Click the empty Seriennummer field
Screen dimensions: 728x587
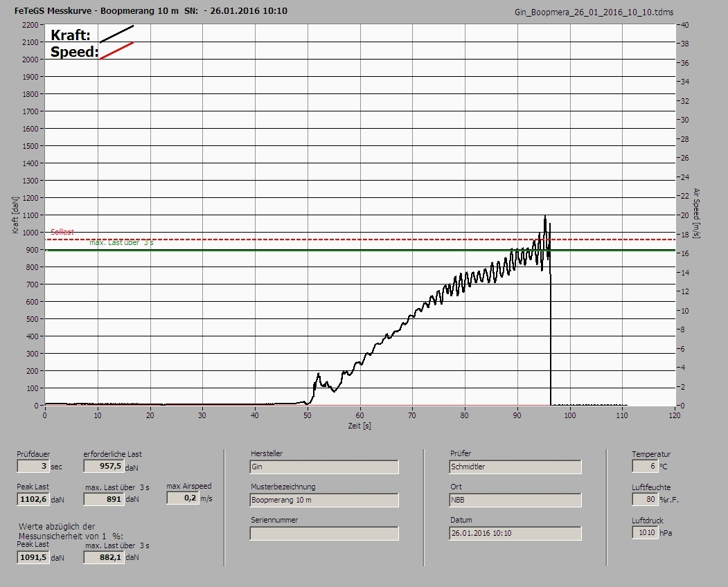324,534
